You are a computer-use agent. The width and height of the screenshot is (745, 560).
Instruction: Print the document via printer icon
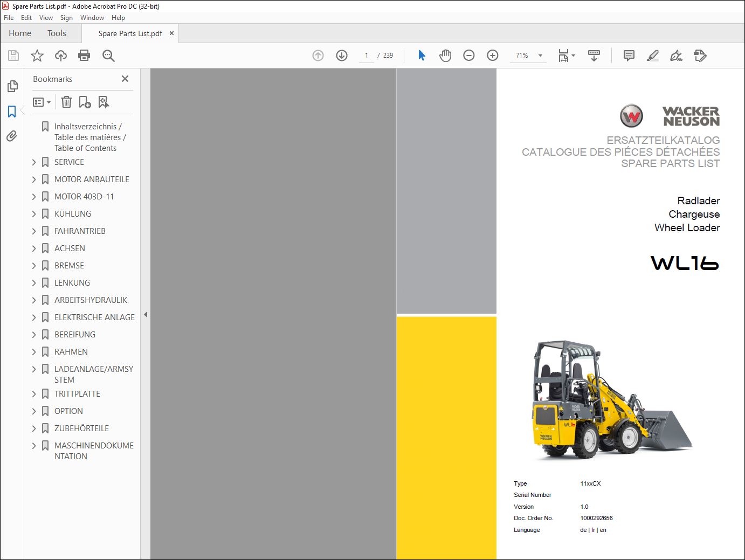coord(84,56)
